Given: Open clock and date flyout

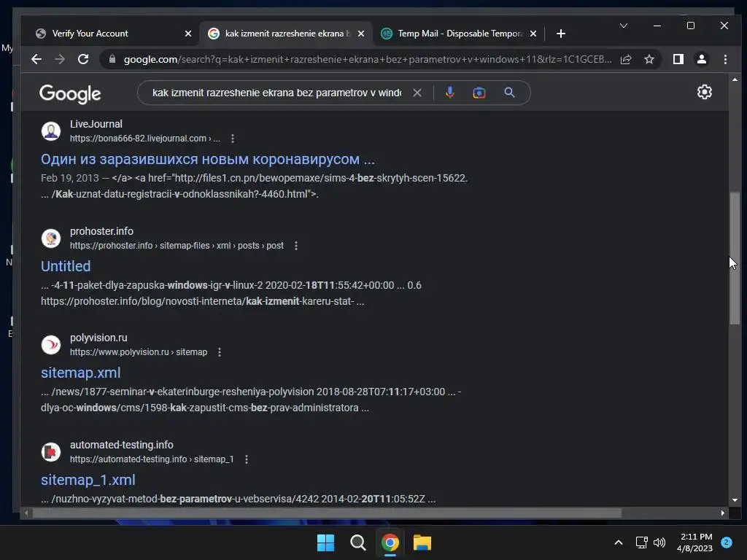Looking at the screenshot, I should tap(694, 542).
